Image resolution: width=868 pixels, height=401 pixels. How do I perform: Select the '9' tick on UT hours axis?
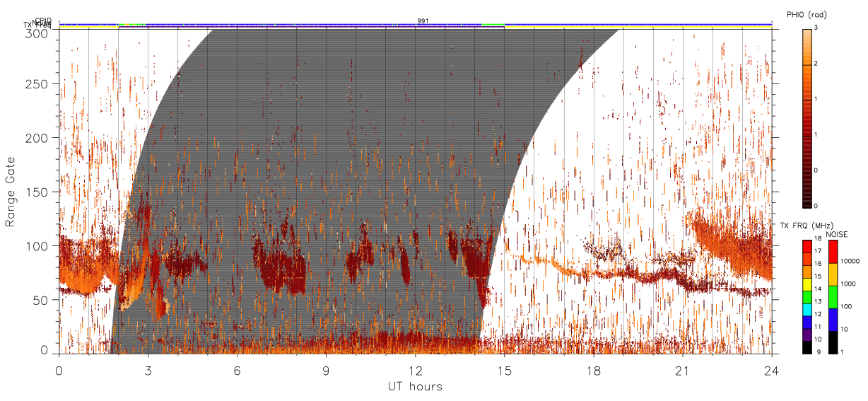tap(326, 370)
